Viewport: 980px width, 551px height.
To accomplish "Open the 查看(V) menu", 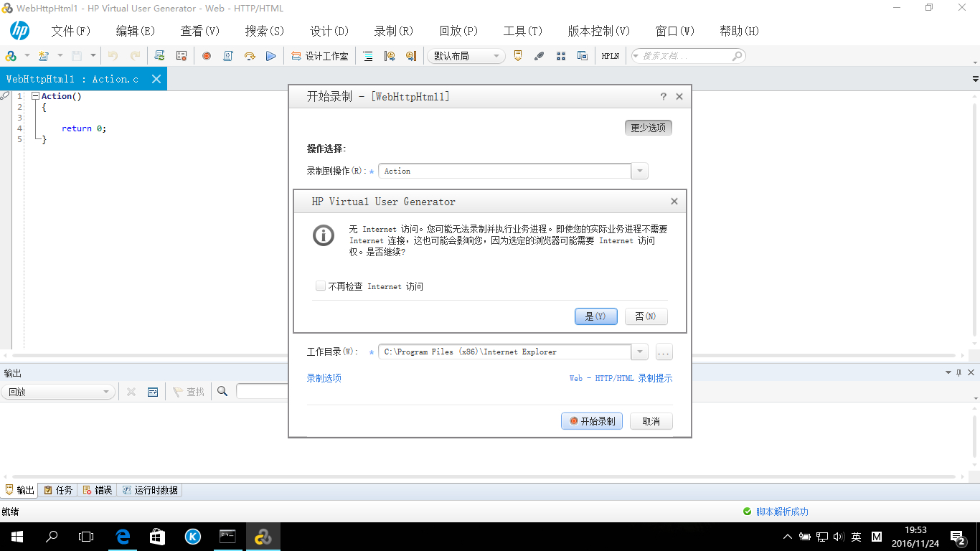I will click(x=200, y=31).
